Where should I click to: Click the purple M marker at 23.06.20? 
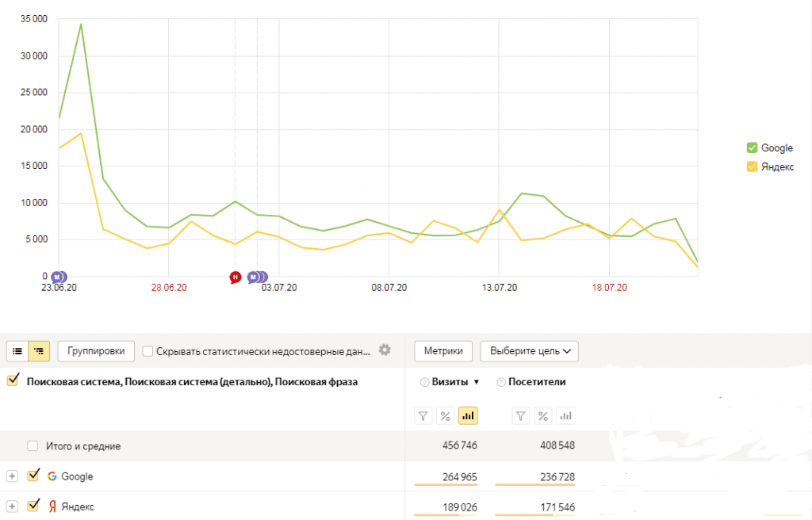tap(57, 277)
